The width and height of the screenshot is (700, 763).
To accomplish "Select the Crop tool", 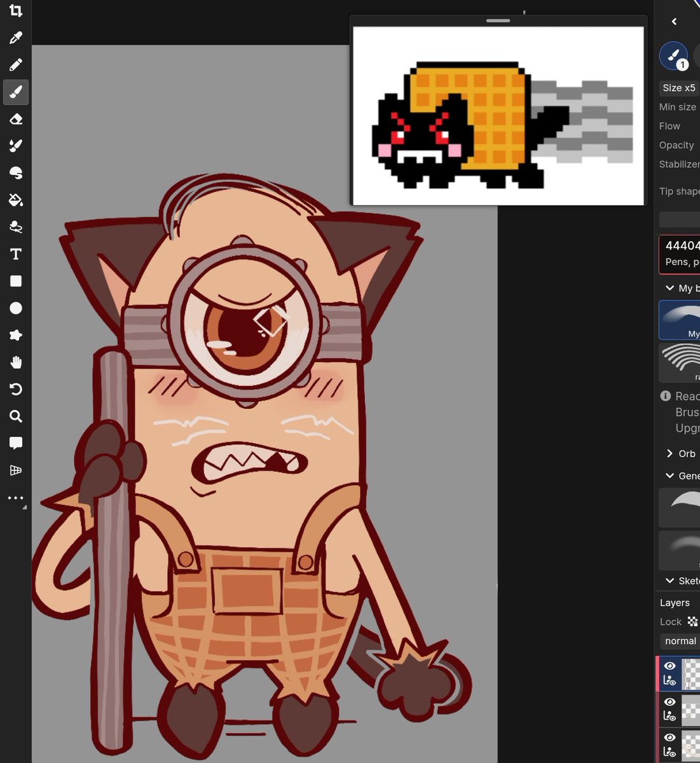I will point(16,10).
